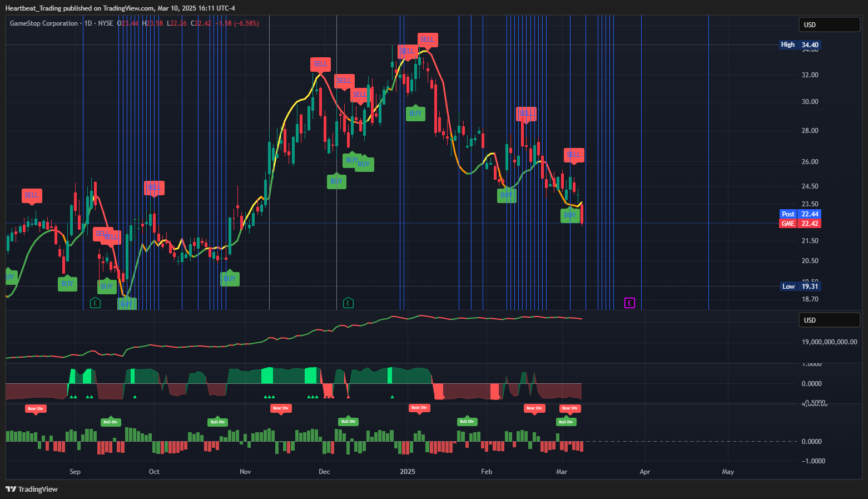Click the lowest BUY label near 18.70
The height and width of the screenshot is (499, 868).
[x=127, y=304]
